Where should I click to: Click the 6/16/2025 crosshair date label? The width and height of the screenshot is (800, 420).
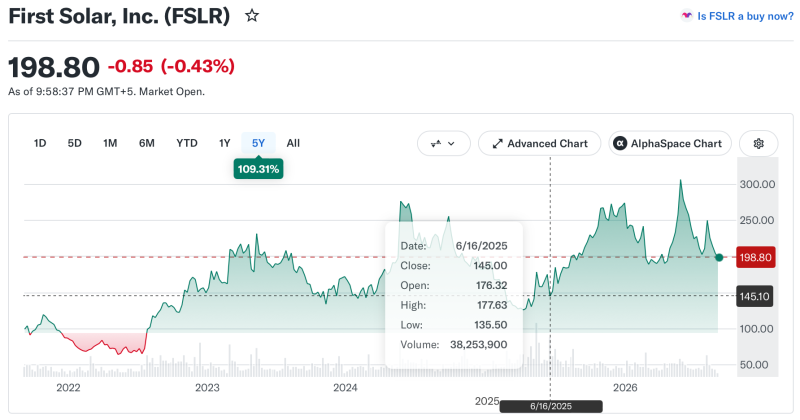[551, 406]
